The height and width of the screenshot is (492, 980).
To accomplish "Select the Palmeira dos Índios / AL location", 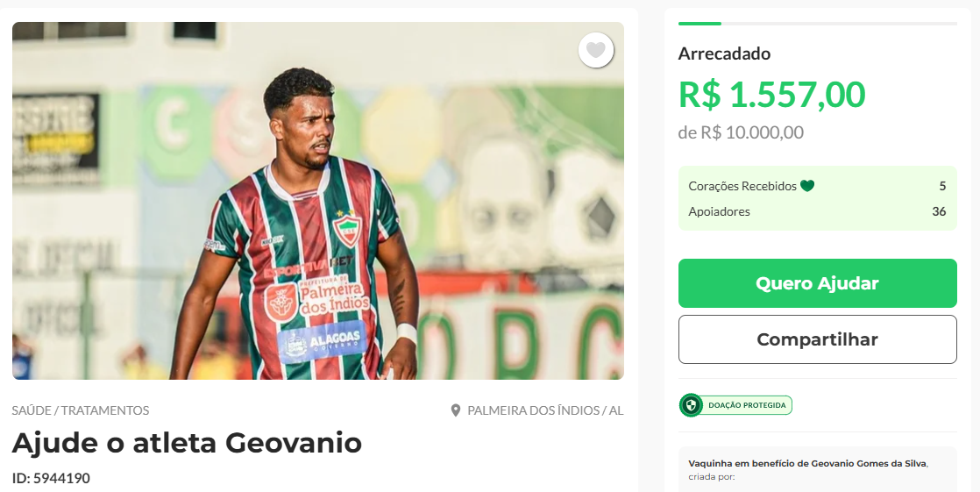I will pos(545,410).
